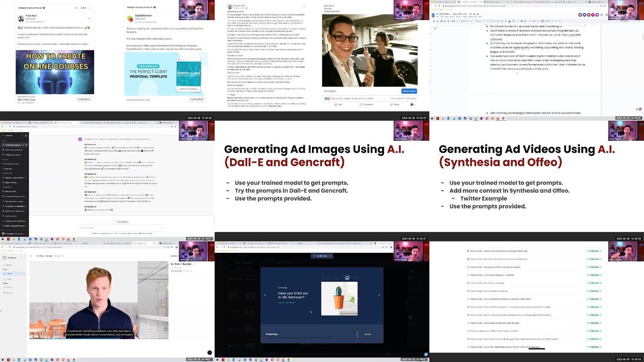Open Published dropdown for 'How to scale campaigns'
The image size is (644, 362).
coord(594,275)
